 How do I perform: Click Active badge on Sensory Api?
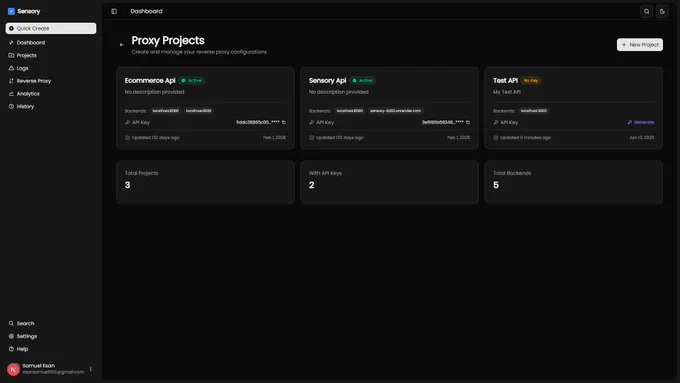pos(363,80)
